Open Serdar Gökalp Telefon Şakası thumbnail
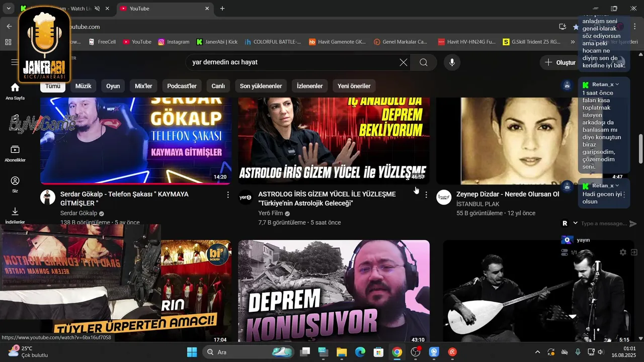Screen dimensions: 644x362 click(136, 141)
